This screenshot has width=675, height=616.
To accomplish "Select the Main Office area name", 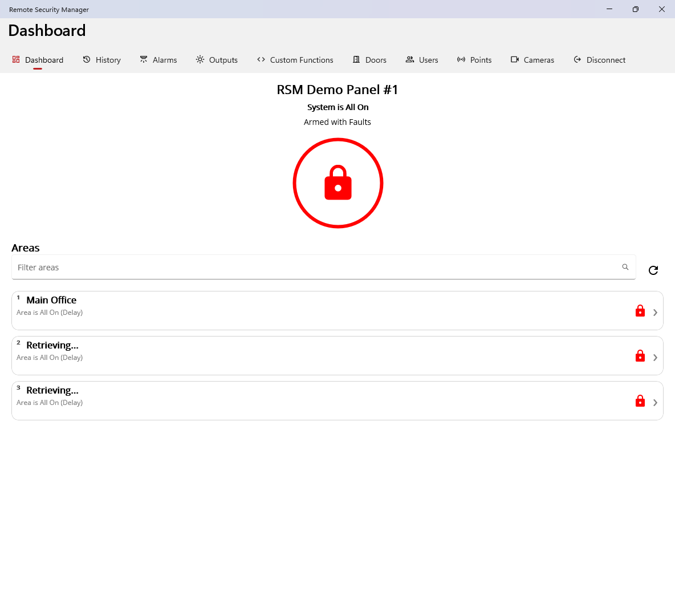I will 51,300.
